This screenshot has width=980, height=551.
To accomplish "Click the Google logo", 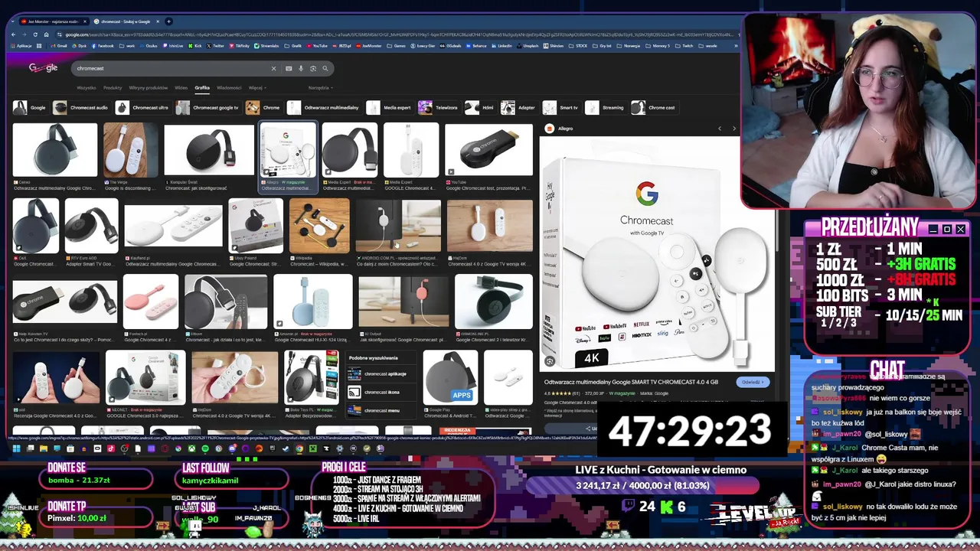I will [x=43, y=68].
